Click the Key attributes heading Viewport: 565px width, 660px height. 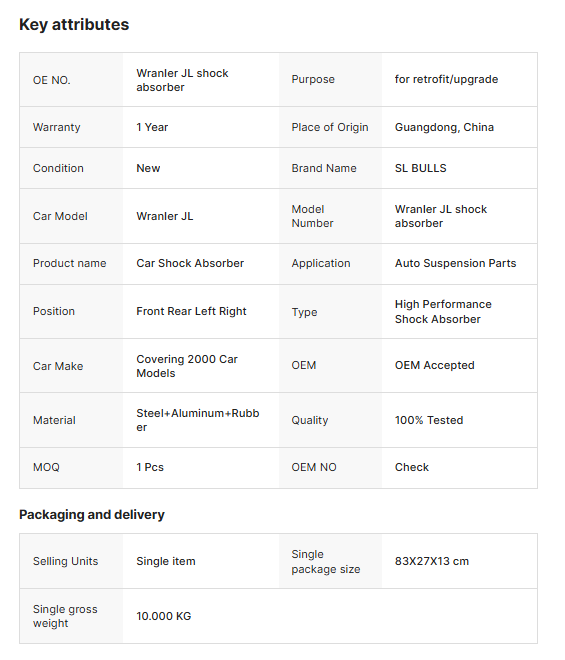pyautogui.click(x=74, y=24)
